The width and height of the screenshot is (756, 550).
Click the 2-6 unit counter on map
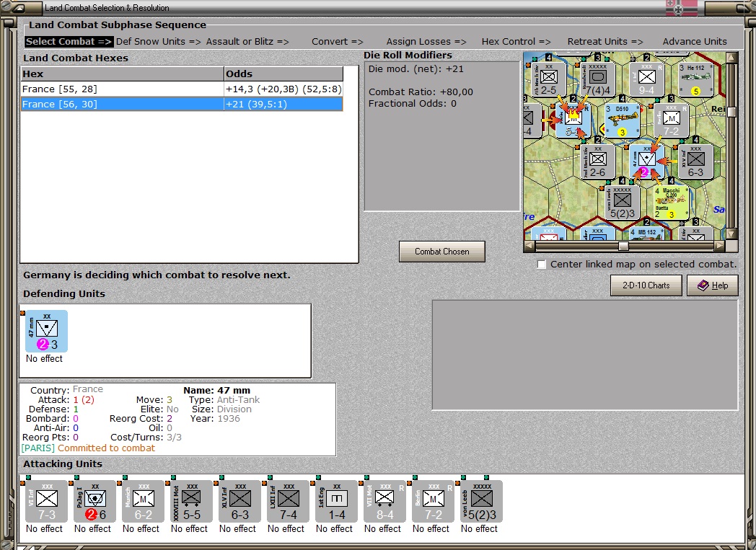click(598, 161)
